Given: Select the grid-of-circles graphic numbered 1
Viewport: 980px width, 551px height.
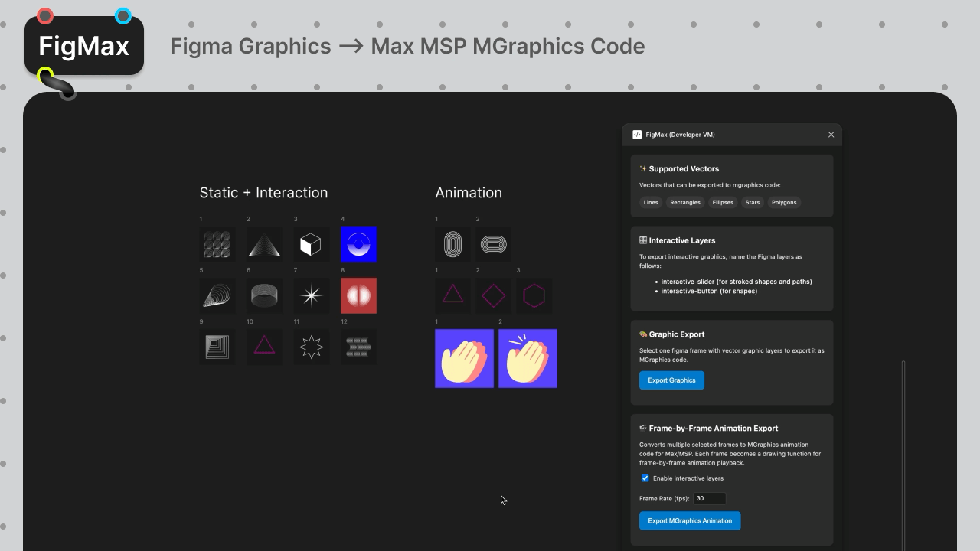Looking at the screenshot, I should coord(217,245).
